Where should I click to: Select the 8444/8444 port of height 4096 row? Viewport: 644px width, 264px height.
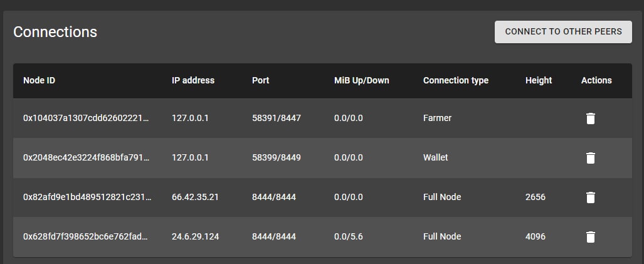pyautogui.click(x=274, y=236)
